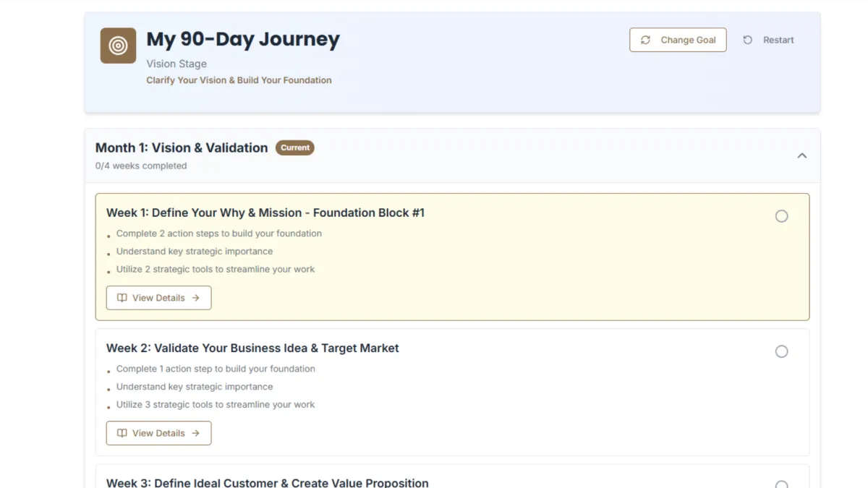Click 'Clarify Your Vision & Build Your Foundation' text
The height and width of the screenshot is (488, 868).
click(239, 80)
